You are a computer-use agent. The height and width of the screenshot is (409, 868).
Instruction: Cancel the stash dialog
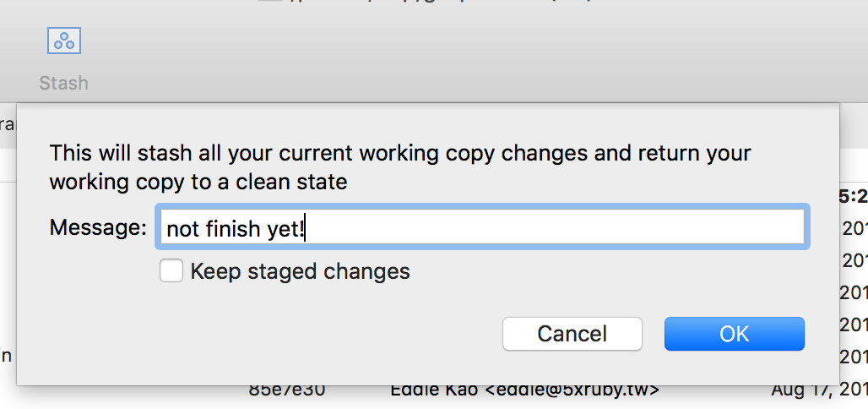tap(572, 334)
